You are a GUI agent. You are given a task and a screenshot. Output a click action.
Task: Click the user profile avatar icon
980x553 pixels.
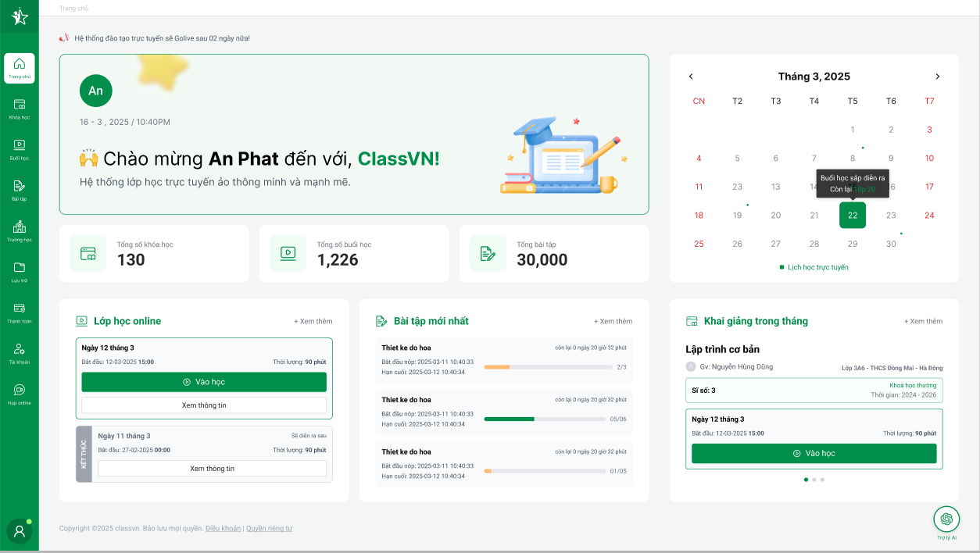pyautogui.click(x=20, y=531)
